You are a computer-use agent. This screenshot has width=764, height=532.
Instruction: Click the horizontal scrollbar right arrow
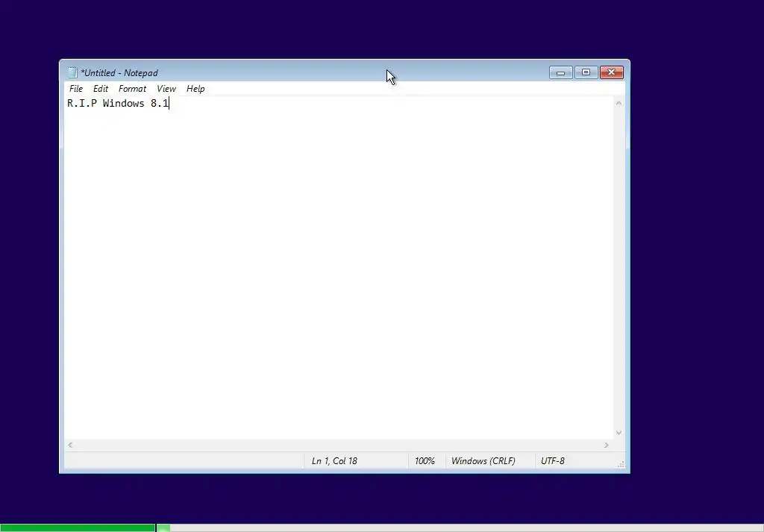607,445
